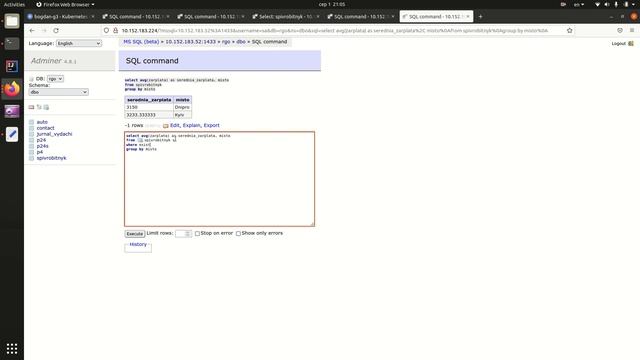Open the auto table link

coord(42,122)
